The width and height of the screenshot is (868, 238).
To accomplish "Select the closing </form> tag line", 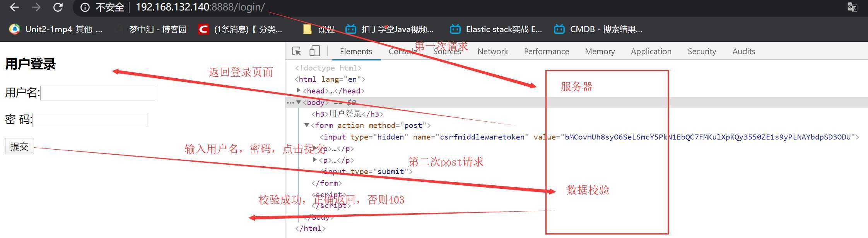I will [326, 183].
